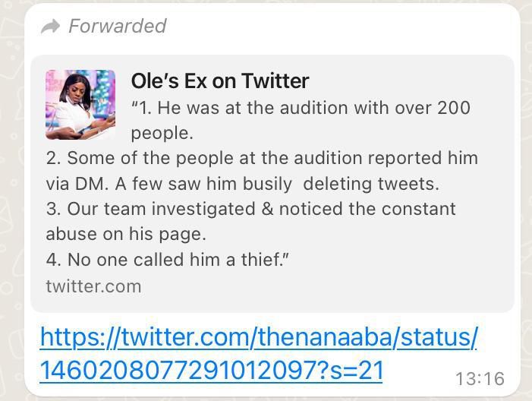Tap the 13:16 message timestamp
The height and width of the screenshot is (401, 532).
click(x=480, y=378)
